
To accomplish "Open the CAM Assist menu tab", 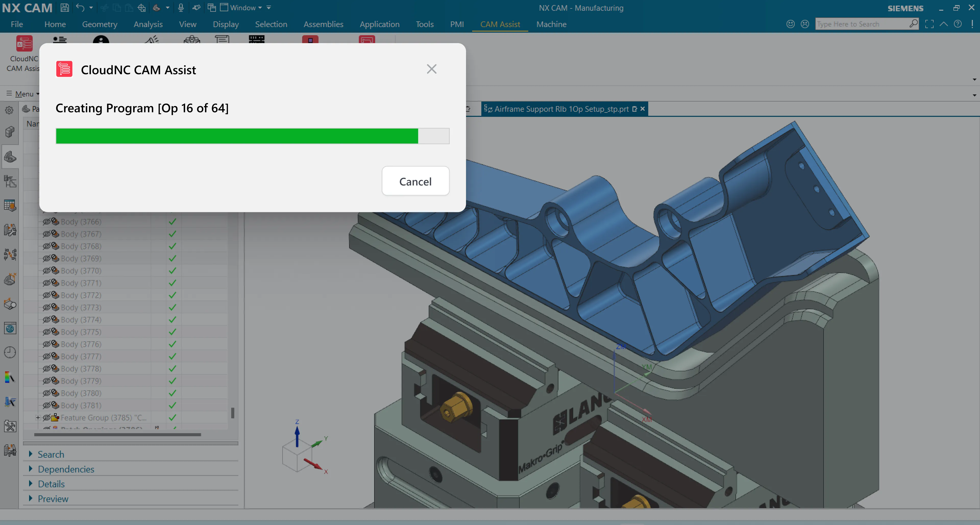I will tap(499, 24).
